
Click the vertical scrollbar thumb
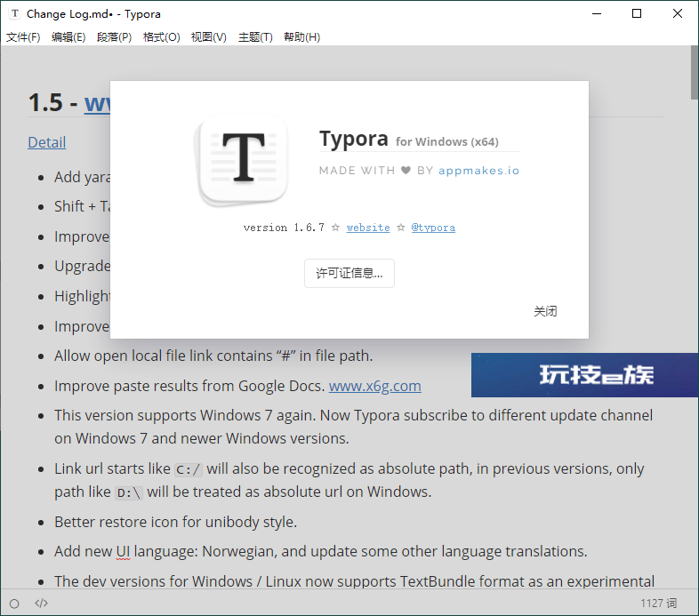pos(695,73)
